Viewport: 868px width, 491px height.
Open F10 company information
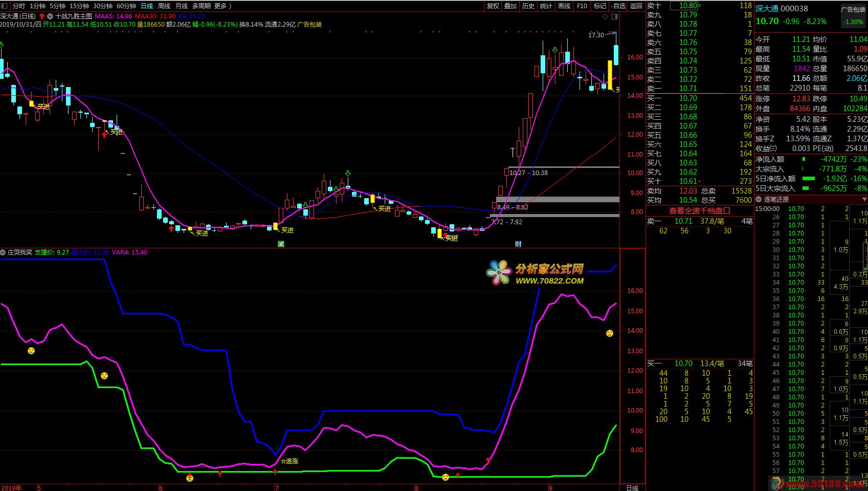click(582, 6)
